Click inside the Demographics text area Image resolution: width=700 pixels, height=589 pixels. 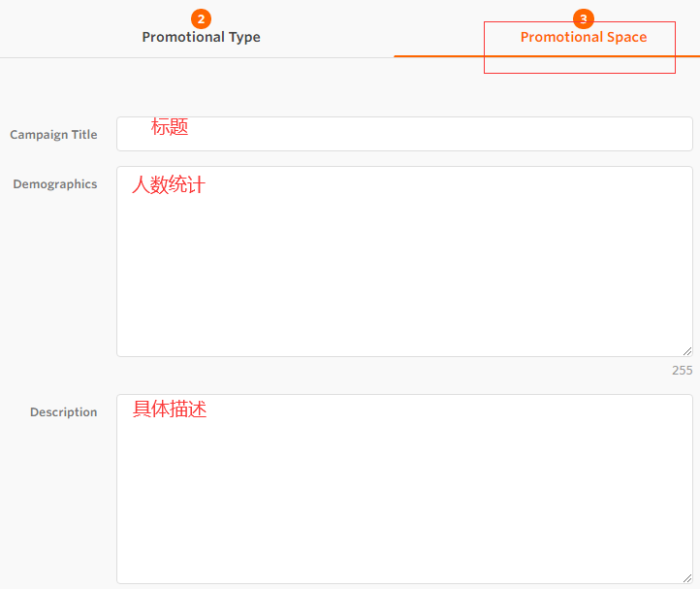[x=404, y=272]
